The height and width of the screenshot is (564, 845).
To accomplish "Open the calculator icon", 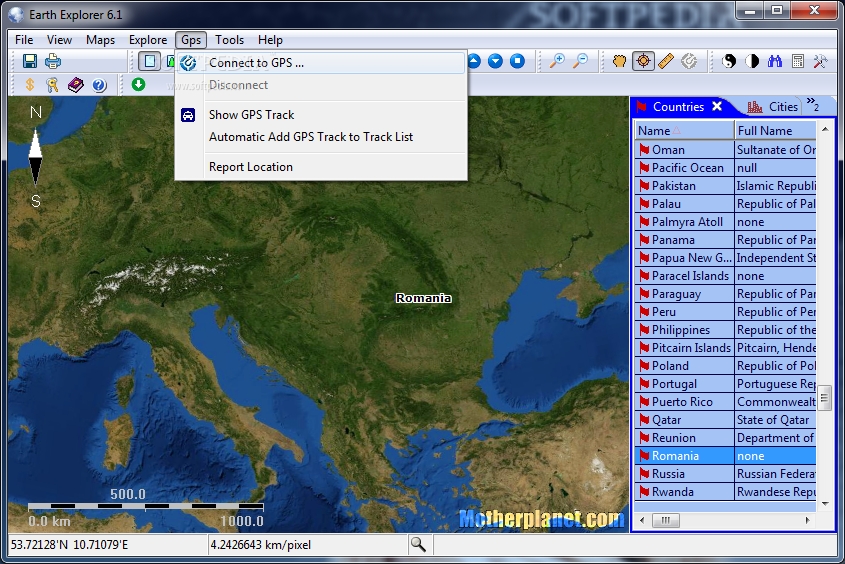I will click(798, 61).
